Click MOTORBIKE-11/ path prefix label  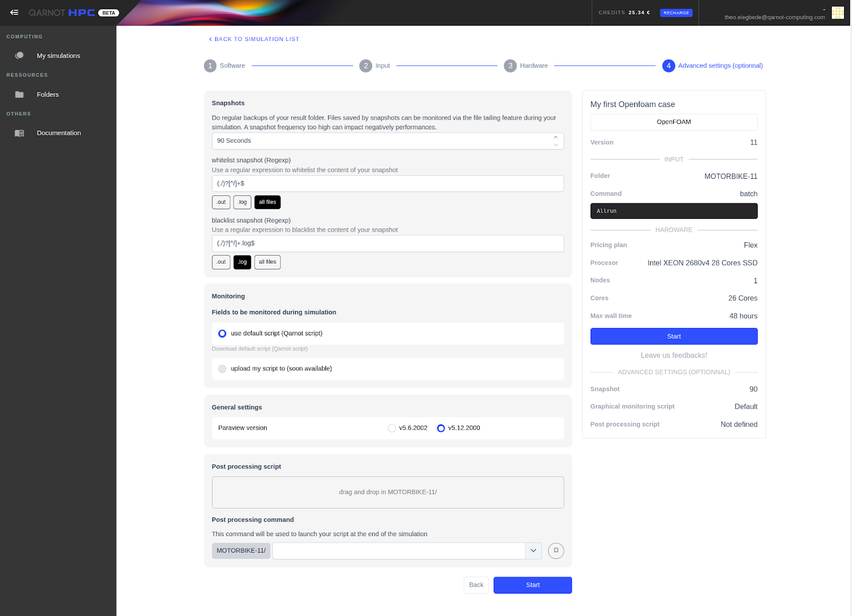pos(241,551)
